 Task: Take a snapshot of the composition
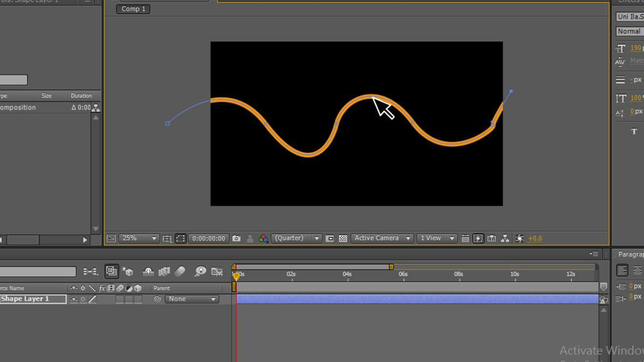click(237, 238)
